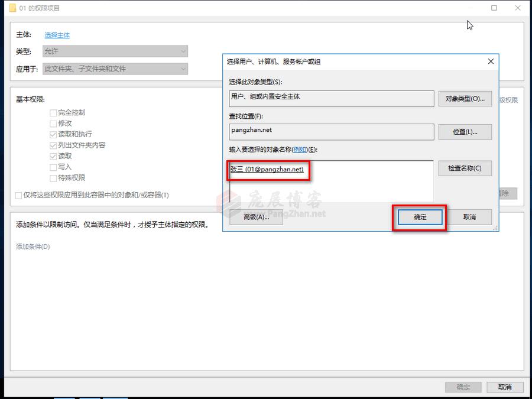The height and width of the screenshot is (399, 532).
Task: Cancel the user selection dialog via 取消
Action: [x=471, y=217]
